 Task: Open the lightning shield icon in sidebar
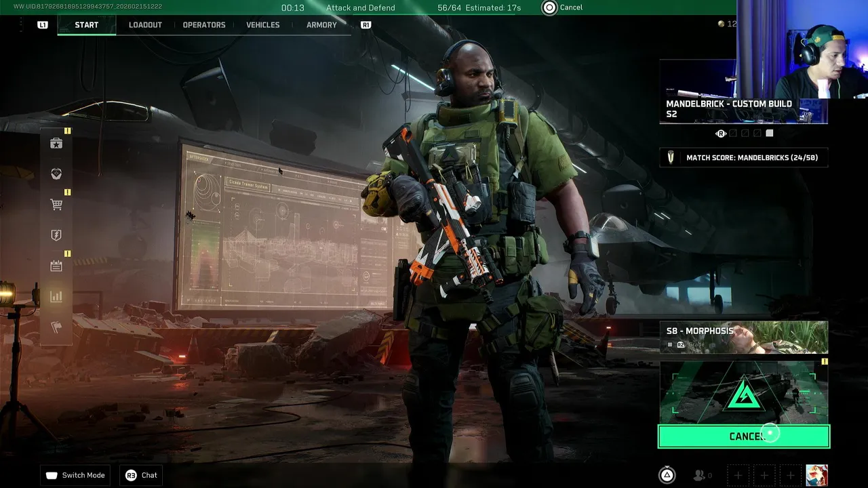tap(56, 235)
